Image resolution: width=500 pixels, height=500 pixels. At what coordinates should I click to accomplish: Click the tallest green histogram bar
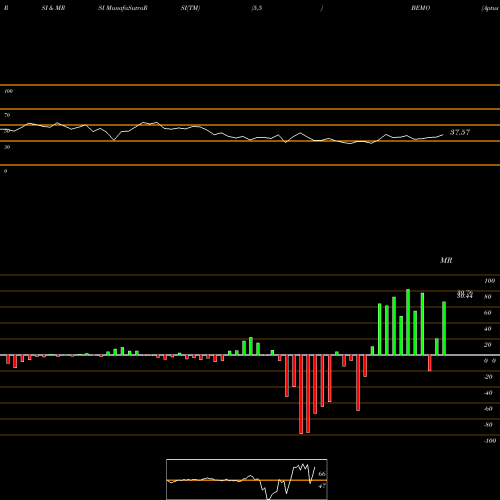(408, 322)
